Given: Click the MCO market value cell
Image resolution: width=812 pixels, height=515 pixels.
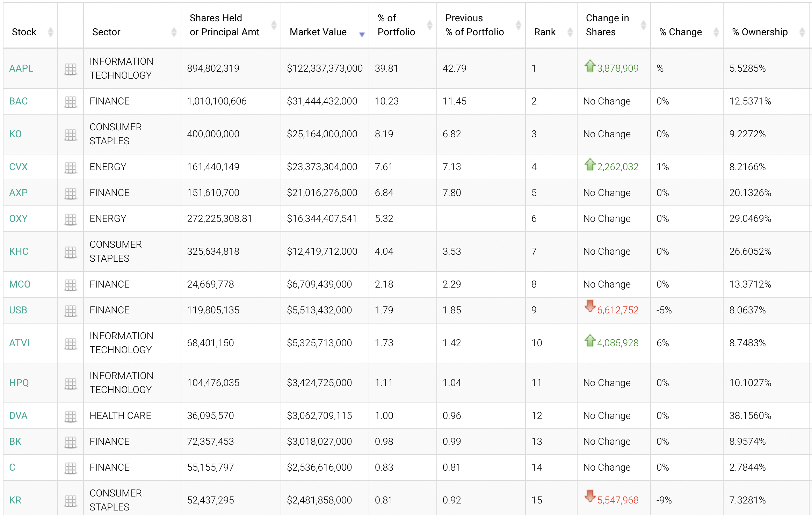Looking at the screenshot, I should point(319,284).
